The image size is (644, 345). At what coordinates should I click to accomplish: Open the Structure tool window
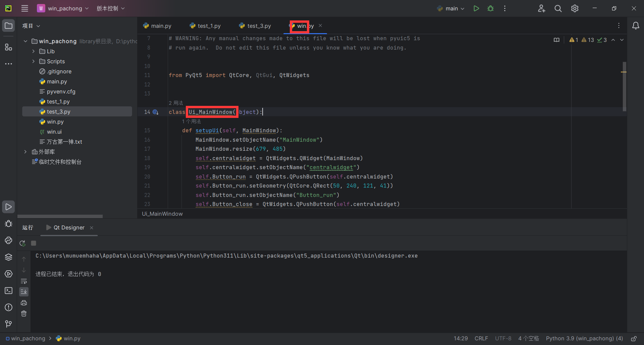pos(8,47)
